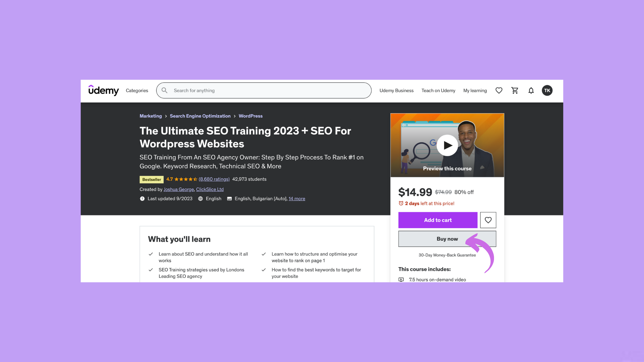The image size is (644, 362).
Task: Open the Udemy Business menu item
Action: click(396, 90)
